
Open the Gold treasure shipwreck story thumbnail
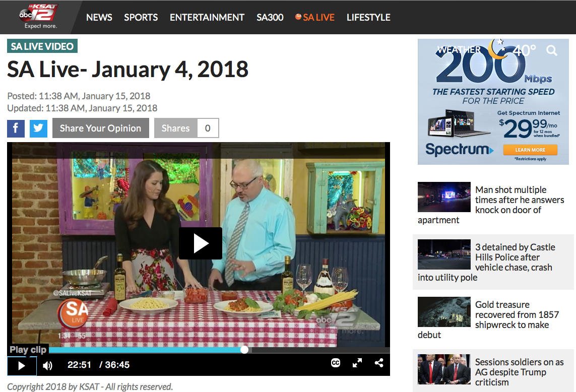click(x=444, y=312)
